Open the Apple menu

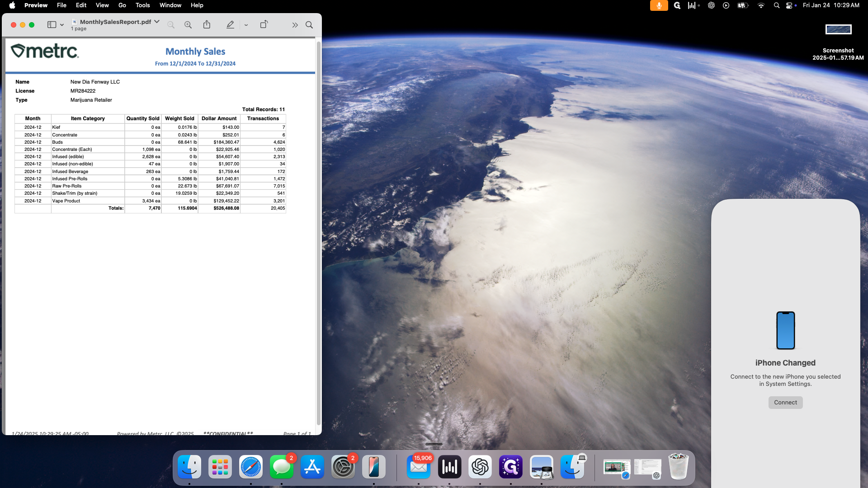point(12,5)
